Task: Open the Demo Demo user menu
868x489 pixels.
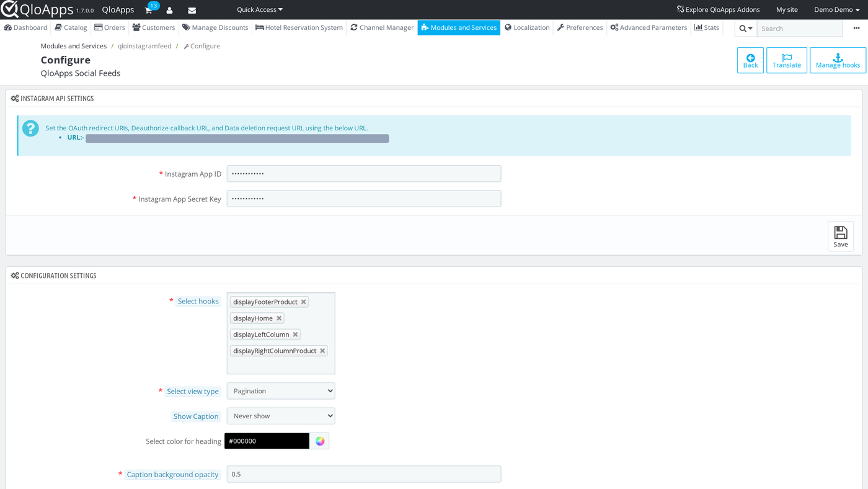Action: (x=836, y=10)
